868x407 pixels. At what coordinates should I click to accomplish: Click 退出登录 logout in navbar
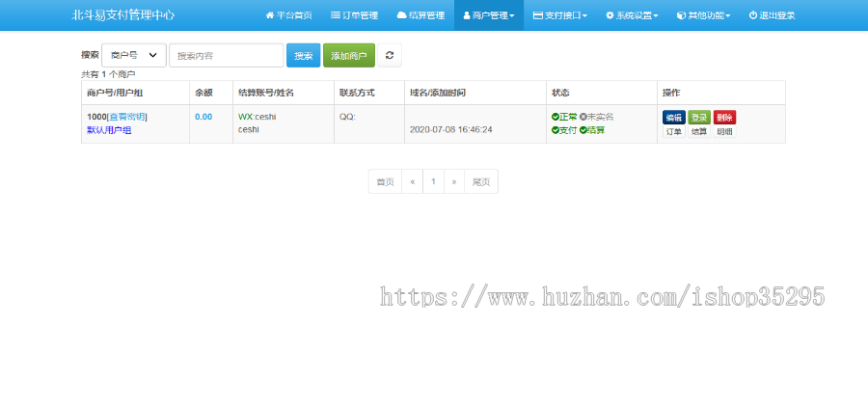click(x=772, y=15)
